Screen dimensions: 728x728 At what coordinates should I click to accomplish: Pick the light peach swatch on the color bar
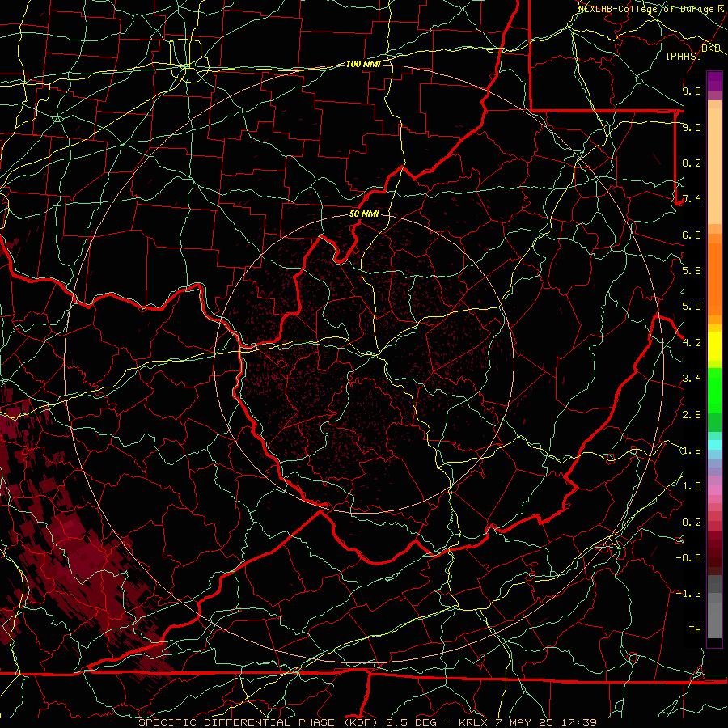714,167
